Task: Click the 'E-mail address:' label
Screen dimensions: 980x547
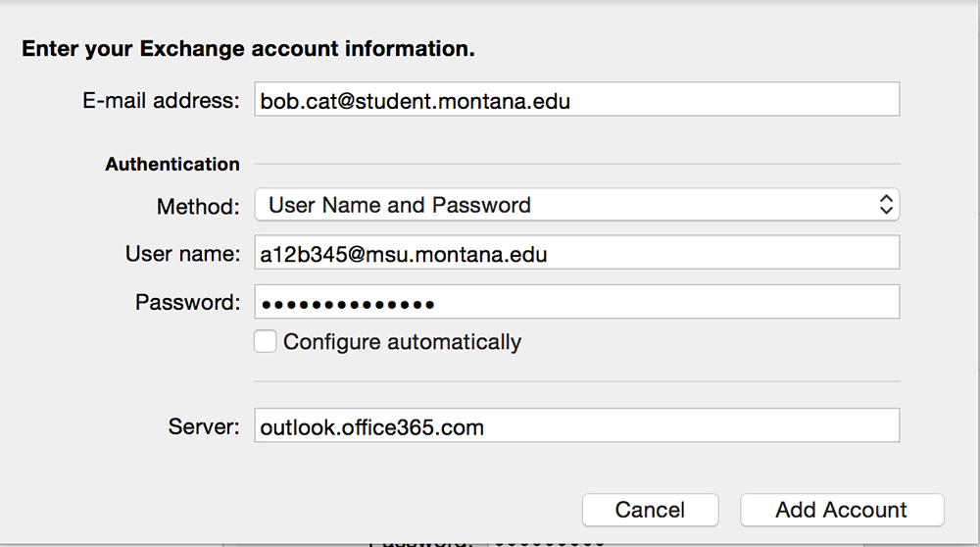Action: [x=161, y=100]
